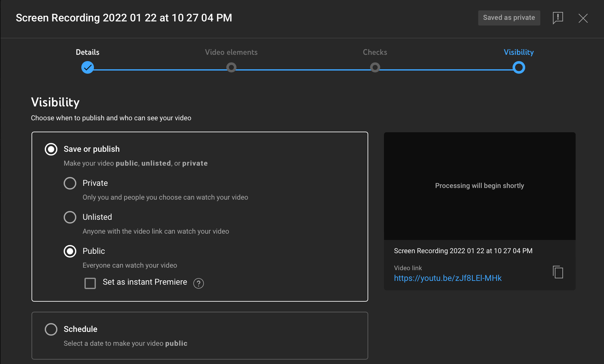
Task: Close the upload dialog with the X icon
Action: pos(583,18)
